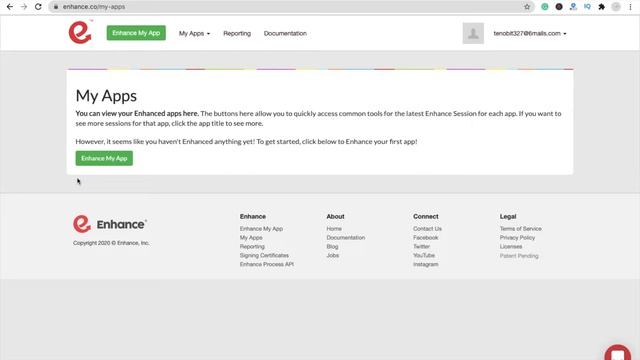Click the Enhance logo in the footer
Image resolution: width=640 pixels, height=360 pixels.
pyautogui.click(x=110, y=224)
